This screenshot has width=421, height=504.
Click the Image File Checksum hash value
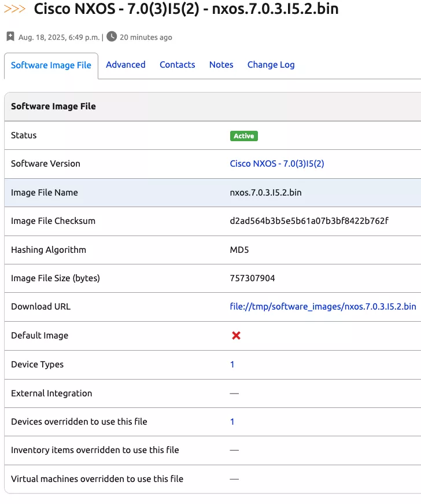[x=309, y=221]
